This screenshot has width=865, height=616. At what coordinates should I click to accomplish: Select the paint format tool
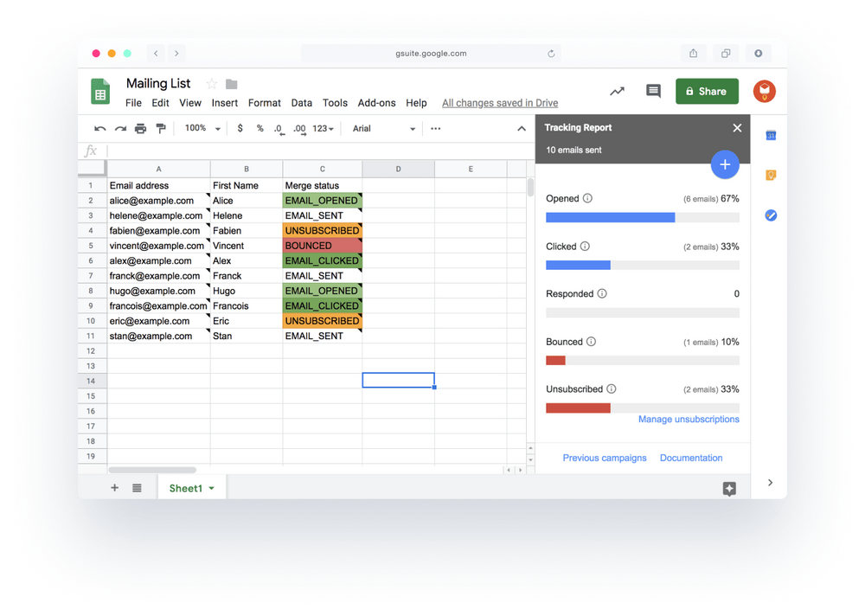pos(160,129)
